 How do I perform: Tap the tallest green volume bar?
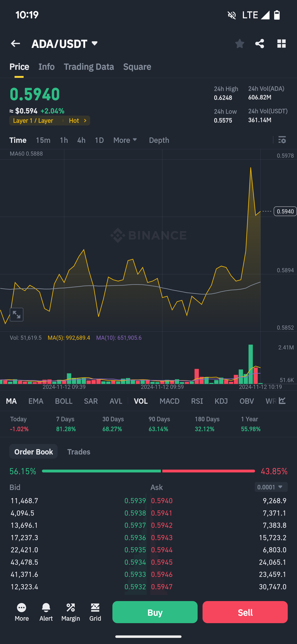coord(251,364)
